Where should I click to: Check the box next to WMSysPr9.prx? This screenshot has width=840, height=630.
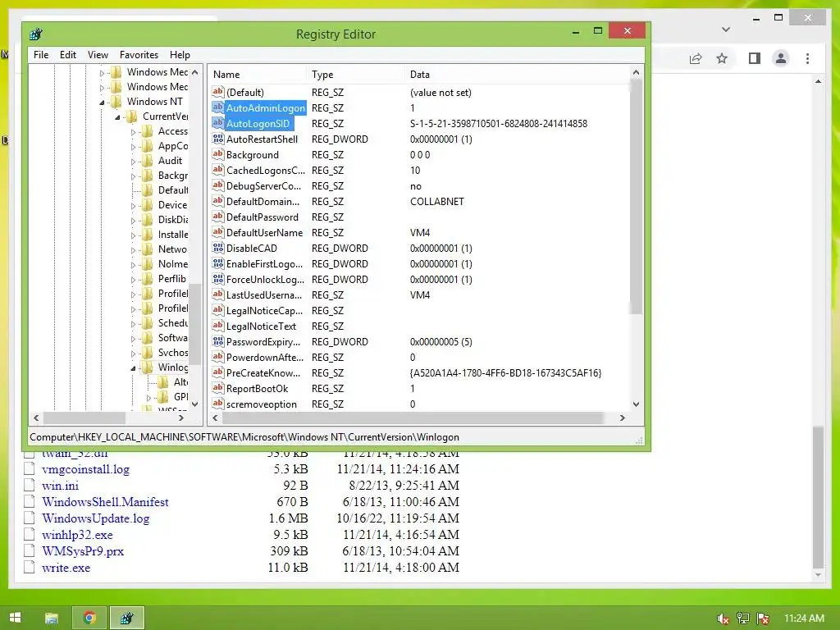click(x=29, y=550)
